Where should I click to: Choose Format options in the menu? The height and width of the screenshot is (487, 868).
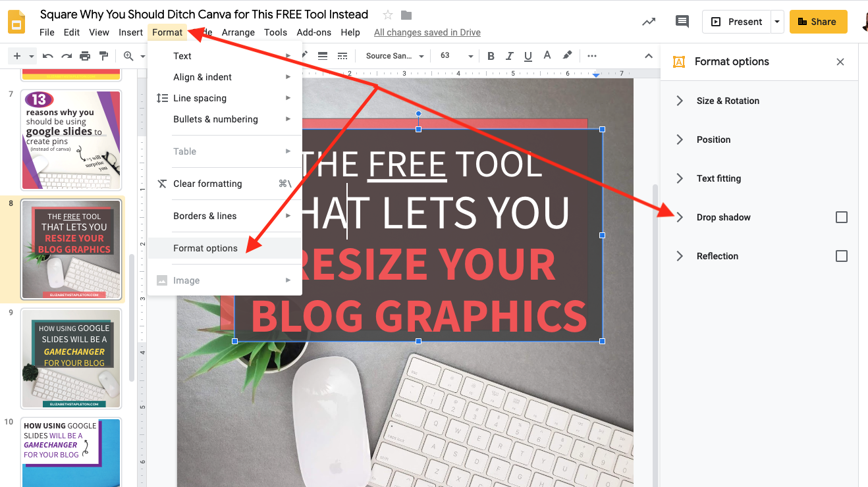coord(225,248)
